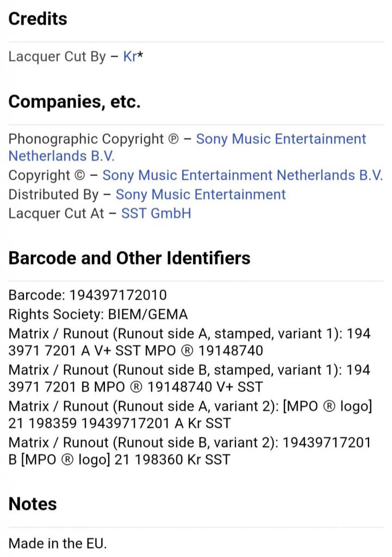This screenshot has height=557, width=392.
Task: Click the Distributed By label text
Action: 53,195
